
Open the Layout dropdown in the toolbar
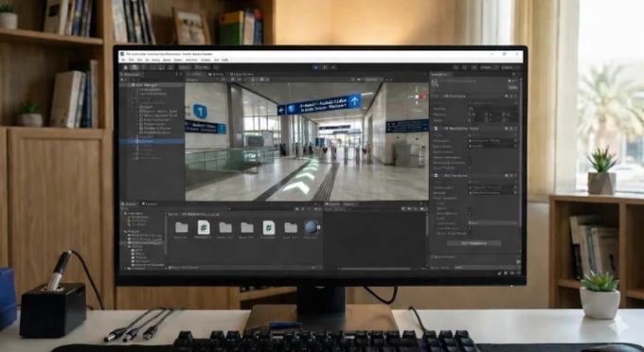510,67
